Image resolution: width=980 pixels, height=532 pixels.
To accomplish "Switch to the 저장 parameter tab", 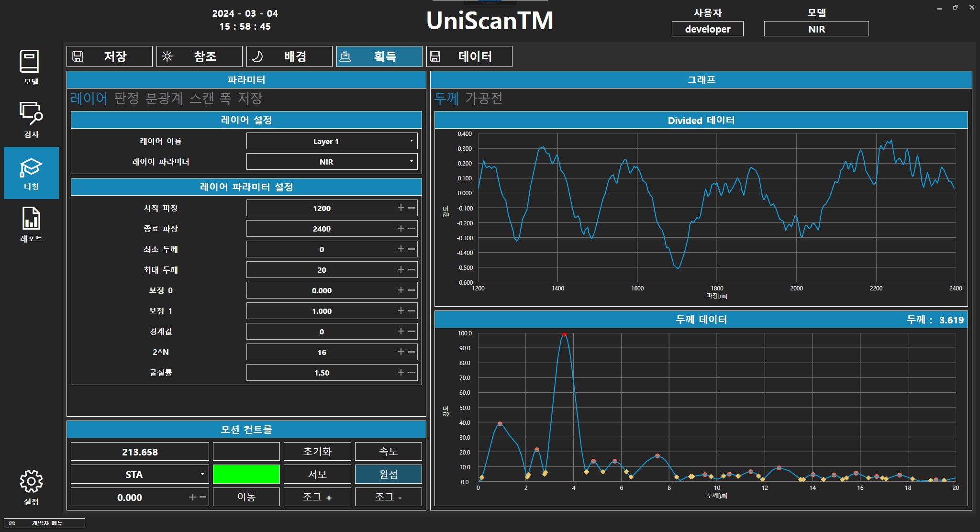I will point(250,98).
